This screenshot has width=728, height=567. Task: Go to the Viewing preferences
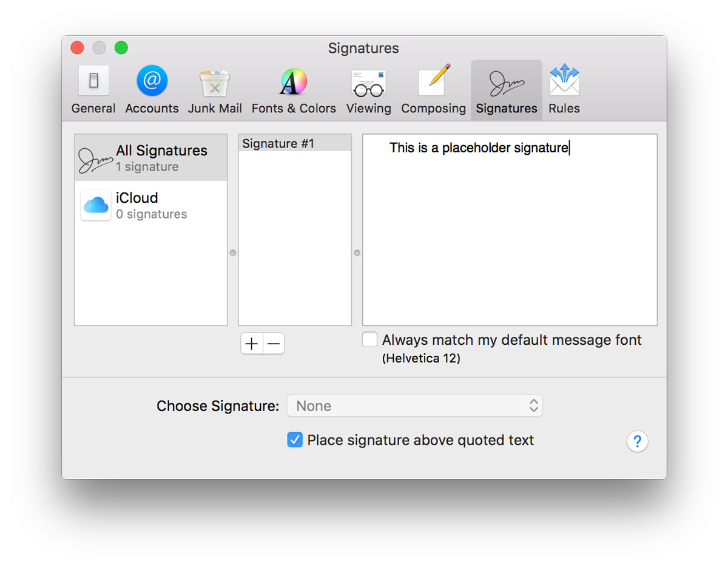tap(368, 90)
